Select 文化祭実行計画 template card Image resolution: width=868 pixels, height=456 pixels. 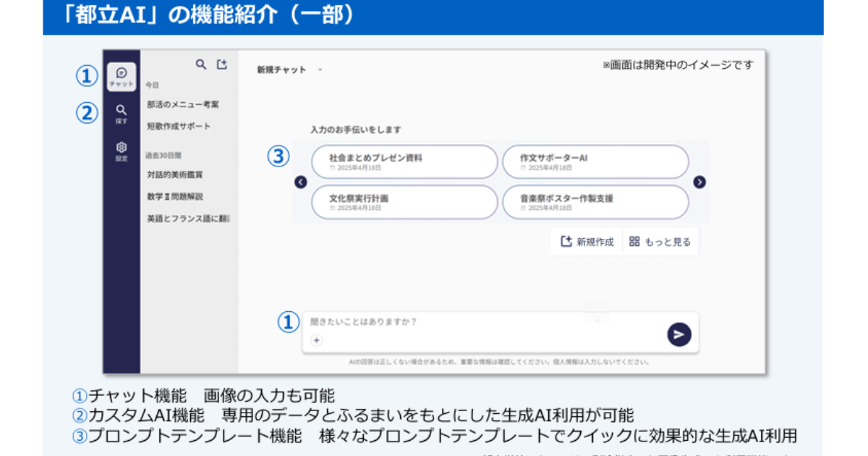[x=404, y=202]
